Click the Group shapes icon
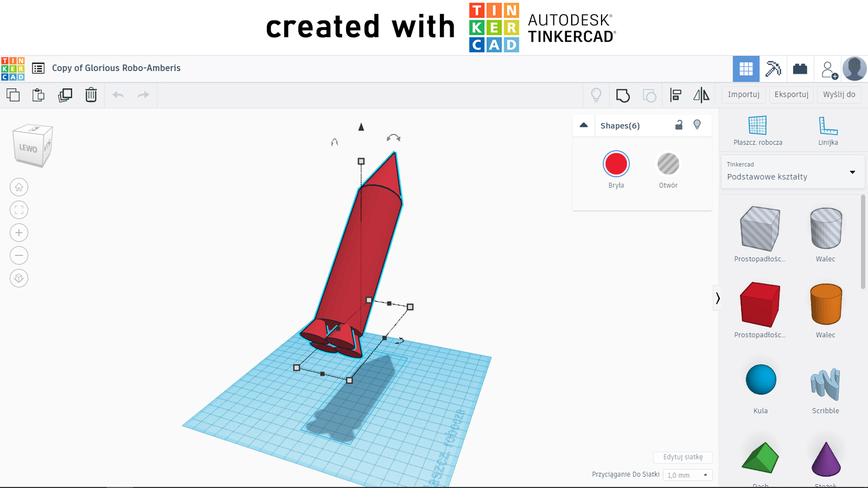 [623, 95]
